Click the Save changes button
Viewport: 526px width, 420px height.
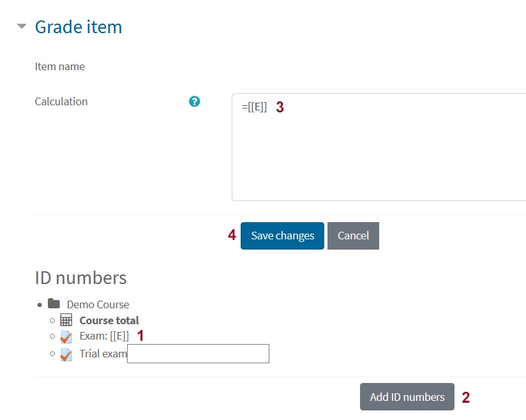coord(282,236)
